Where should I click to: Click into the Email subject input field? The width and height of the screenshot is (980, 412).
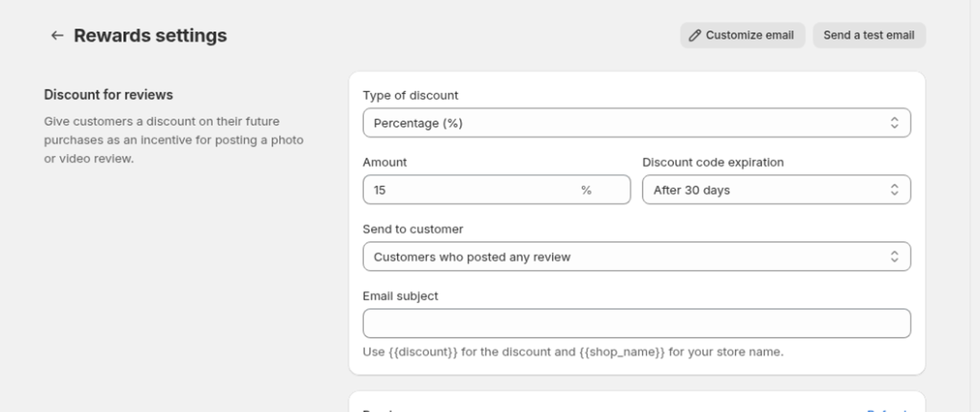coord(636,323)
